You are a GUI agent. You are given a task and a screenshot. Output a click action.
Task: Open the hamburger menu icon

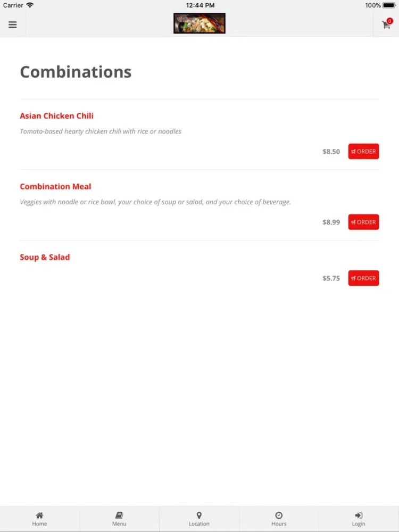tap(13, 25)
